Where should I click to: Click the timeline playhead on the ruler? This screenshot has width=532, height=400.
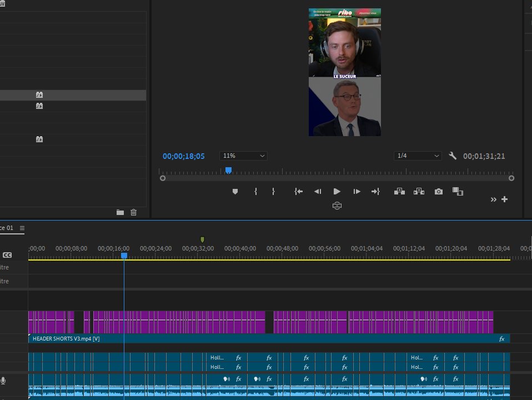[x=124, y=256]
